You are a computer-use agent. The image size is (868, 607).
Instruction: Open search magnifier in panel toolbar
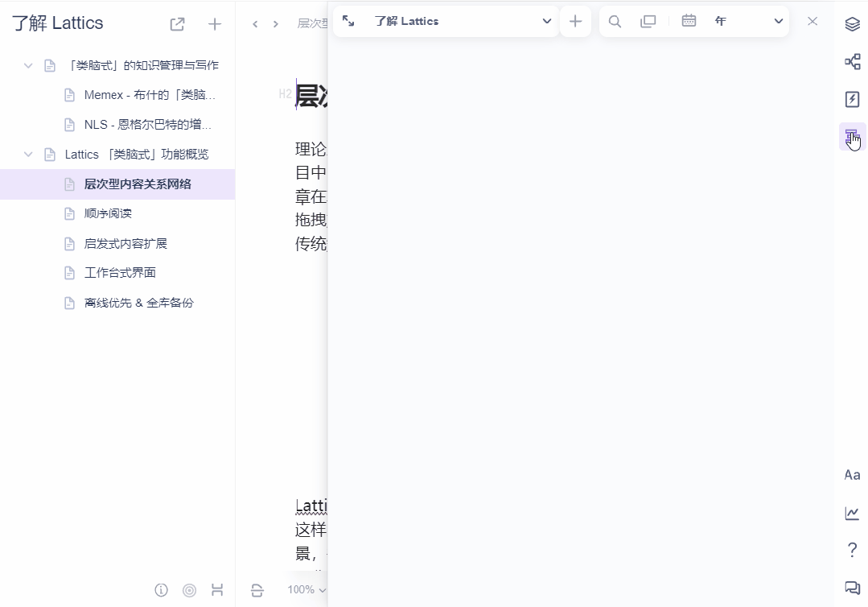point(615,21)
